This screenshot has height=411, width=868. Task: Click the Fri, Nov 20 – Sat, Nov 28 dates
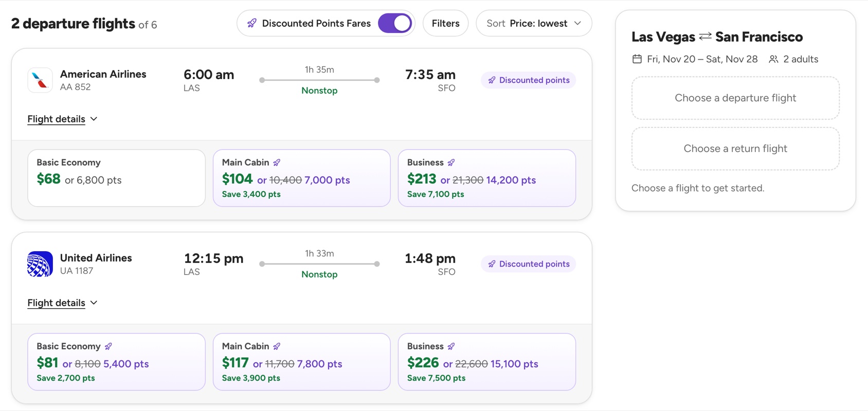[x=702, y=59]
